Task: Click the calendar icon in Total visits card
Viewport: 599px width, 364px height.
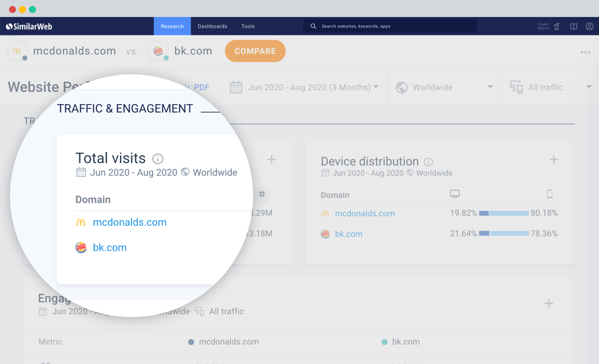Action: click(81, 173)
